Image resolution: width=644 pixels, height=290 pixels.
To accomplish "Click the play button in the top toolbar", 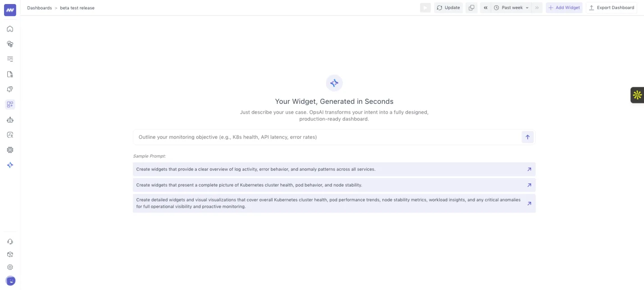I will [425, 8].
